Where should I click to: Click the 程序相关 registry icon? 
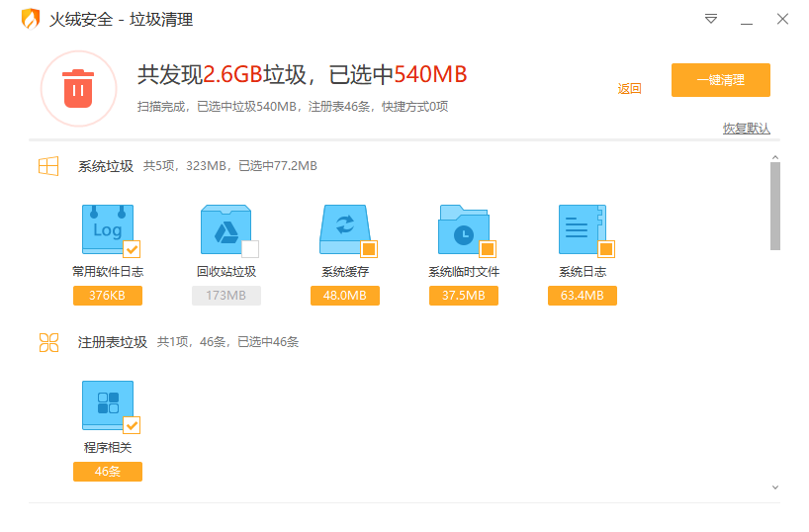click(x=107, y=404)
